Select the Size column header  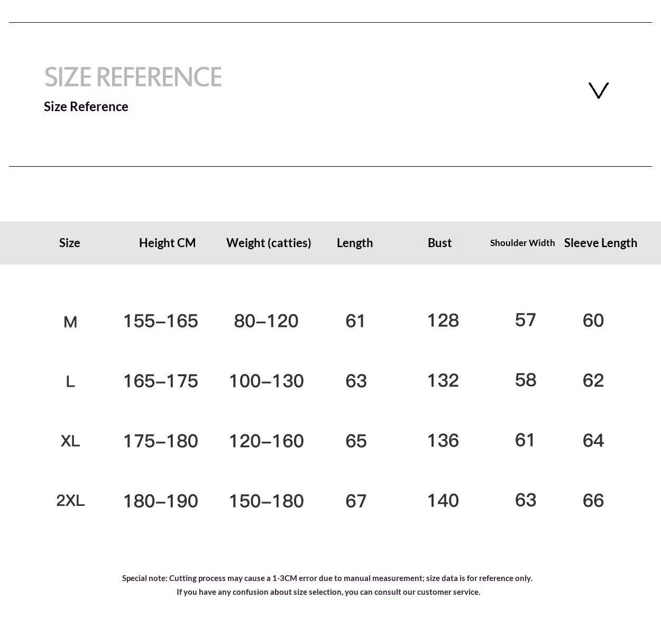[70, 243]
